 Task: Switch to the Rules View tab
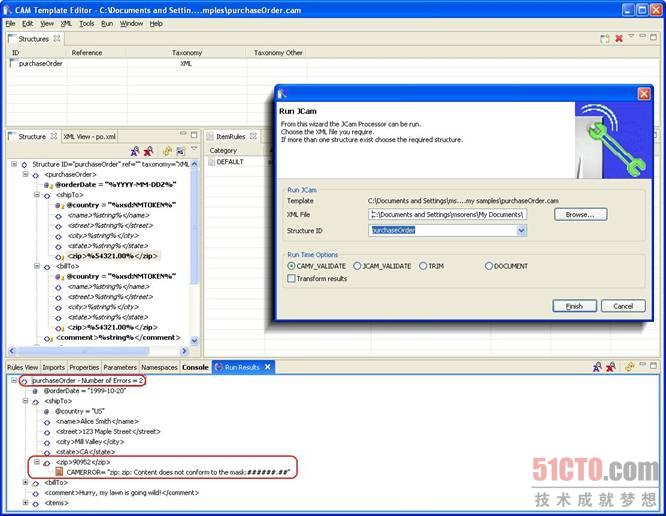(23, 367)
